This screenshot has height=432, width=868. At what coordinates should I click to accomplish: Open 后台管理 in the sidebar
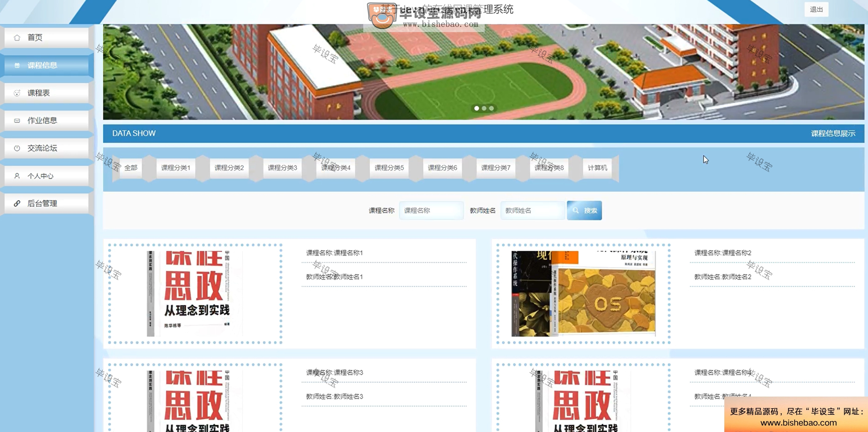coord(47,203)
